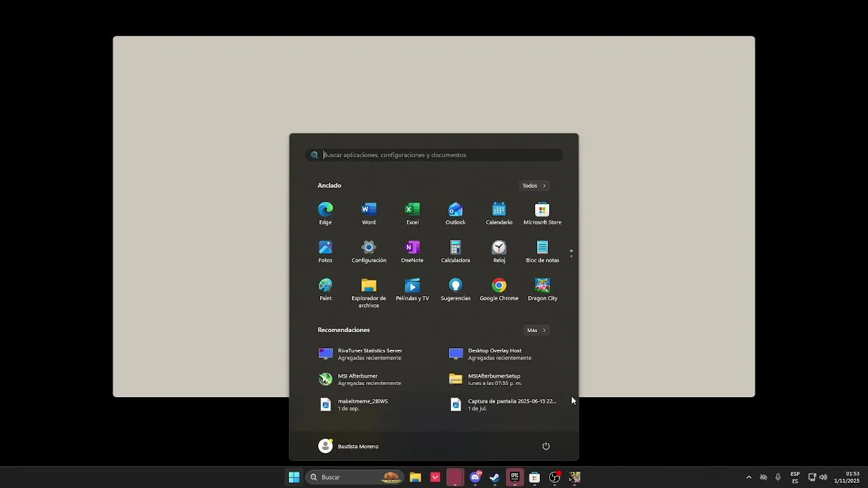This screenshot has height=488, width=868.
Task: Open Pocket red taskbar icon
Action: pos(435,477)
